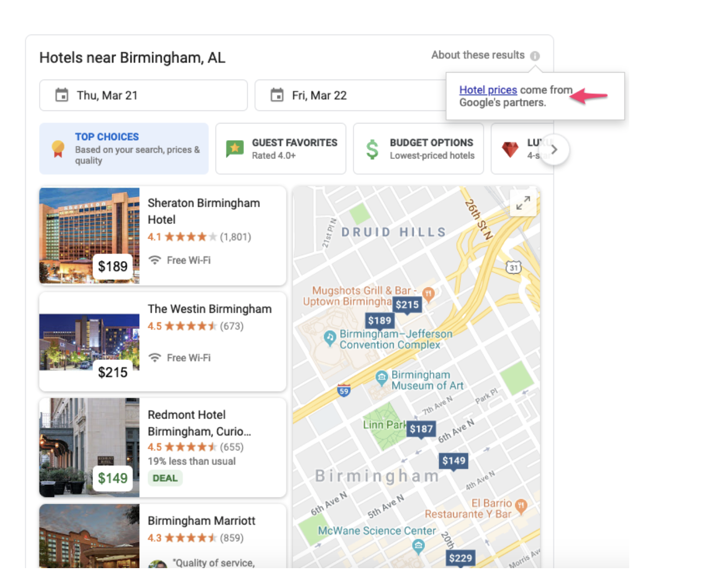Image resolution: width=713 pixels, height=588 pixels.
Task: Click the US Route 31 shield on map
Action: (x=514, y=268)
